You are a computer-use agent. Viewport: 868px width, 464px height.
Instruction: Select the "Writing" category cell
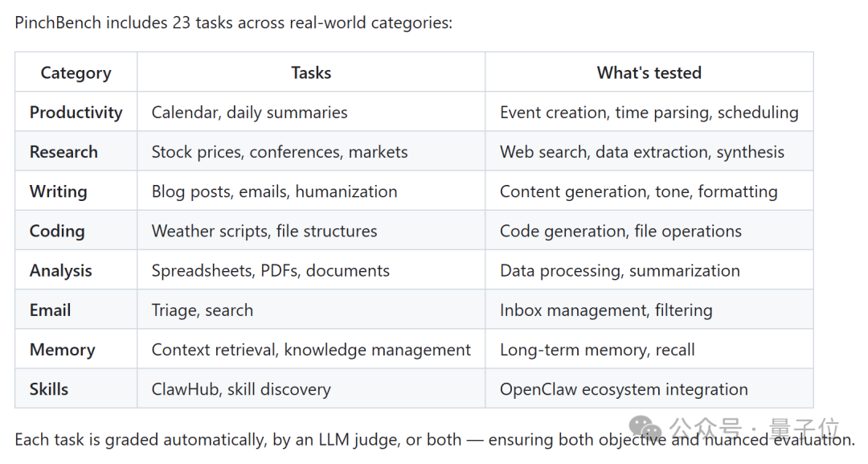(58, 191)
